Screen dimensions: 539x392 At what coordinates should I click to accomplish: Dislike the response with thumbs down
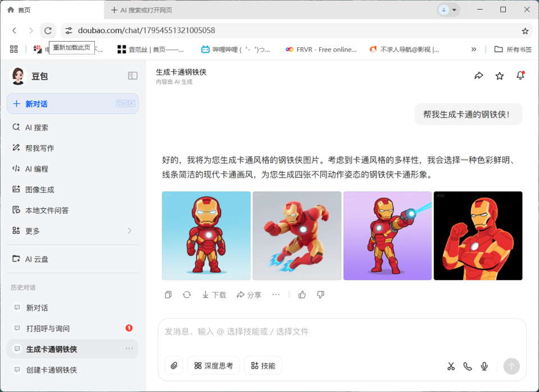tap(321, 295)
